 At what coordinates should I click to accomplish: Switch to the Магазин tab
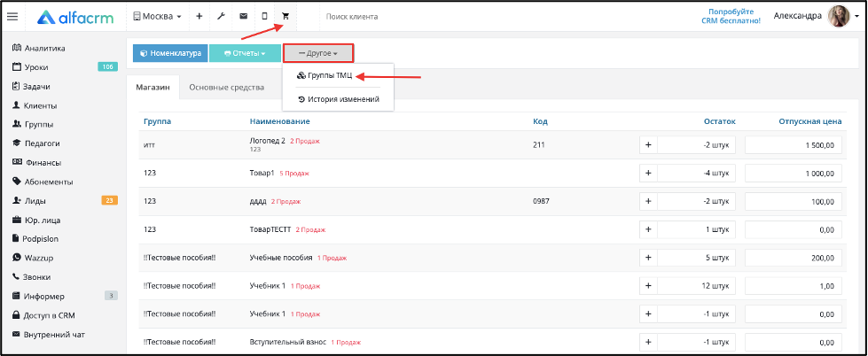click(152, 88)
